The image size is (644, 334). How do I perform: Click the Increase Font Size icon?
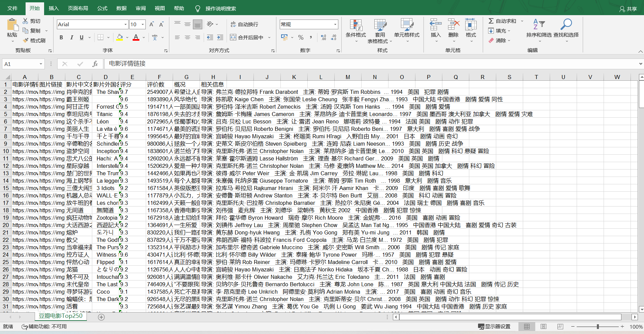[x=151, y=24]
